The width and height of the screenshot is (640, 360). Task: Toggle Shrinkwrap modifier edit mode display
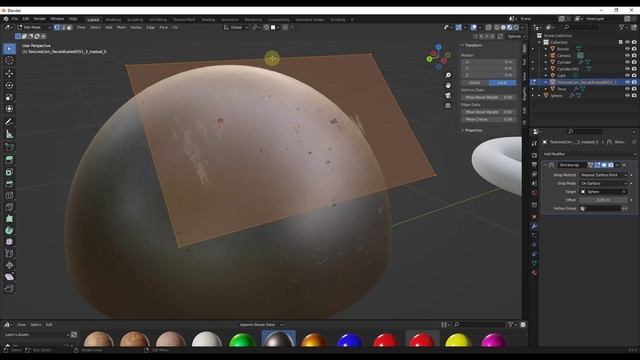[597, 165]
